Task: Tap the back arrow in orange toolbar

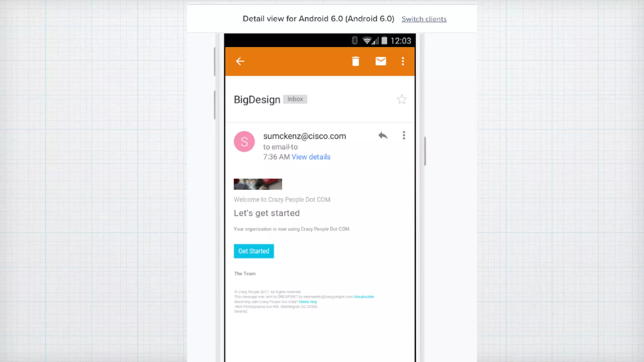Action: click(x=240, y=61)
